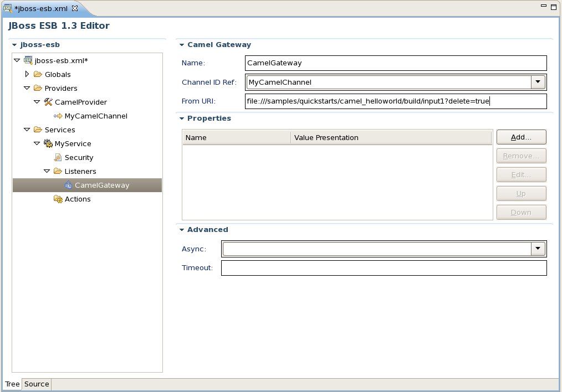Select the Globals tree item
This screenshot has height=392, width=562.
pyautogui.click(x=58, y=74)
